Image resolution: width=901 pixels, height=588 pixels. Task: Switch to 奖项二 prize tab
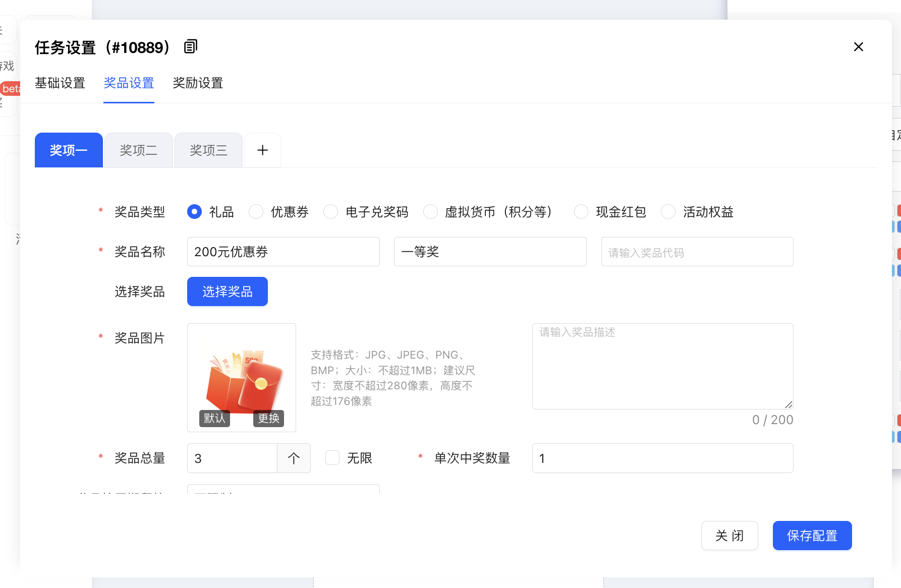[138, 150]
